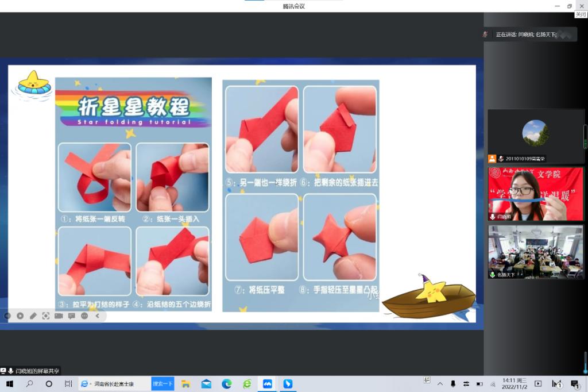Image resolution: width=588 pixels, height=392 pixels.
Task: Select the classroom video thumbnail
Action: click(535, 252)
